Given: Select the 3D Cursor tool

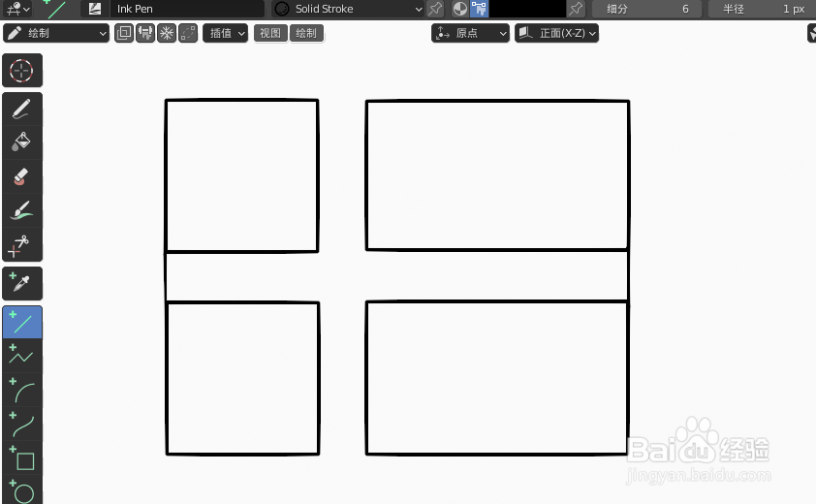Looking at the screenshot, I should pos(22,71).
